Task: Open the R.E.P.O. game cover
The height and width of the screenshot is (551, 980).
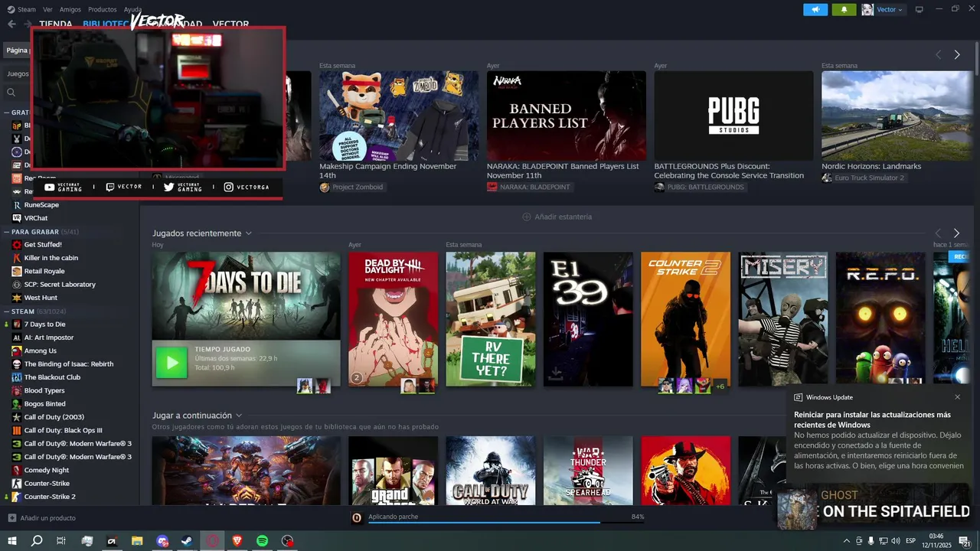Action: (x=880, y=319)
